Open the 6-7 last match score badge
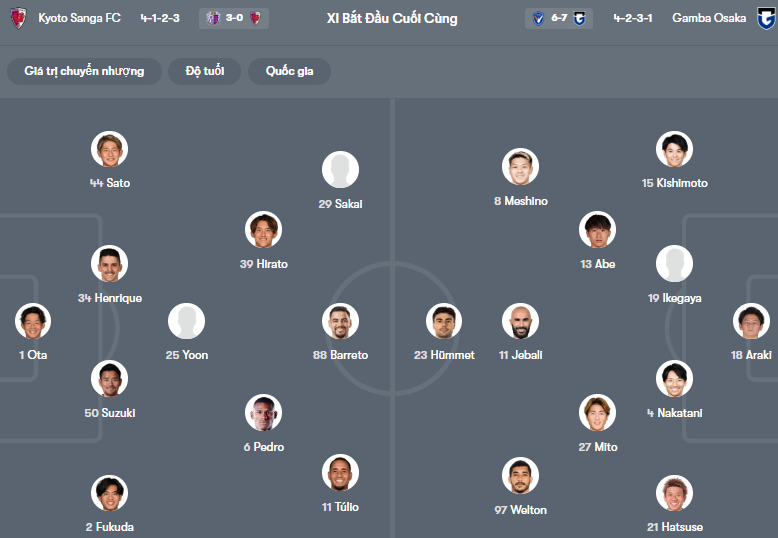The width and height of the screenshot is (778, 538). tap(559, 18)
